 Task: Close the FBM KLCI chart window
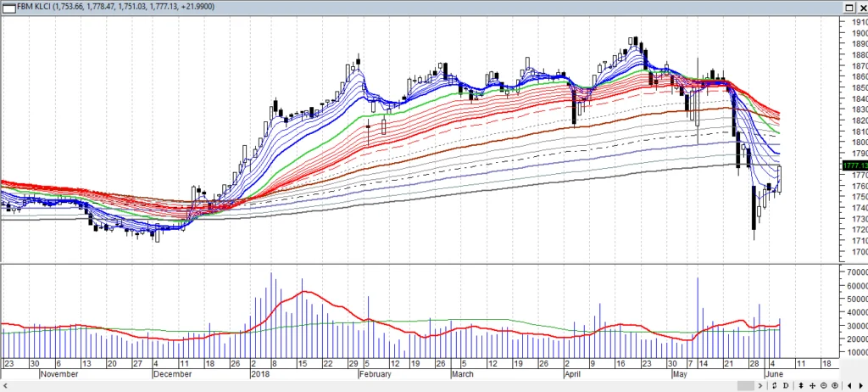(x=863, y=7)
